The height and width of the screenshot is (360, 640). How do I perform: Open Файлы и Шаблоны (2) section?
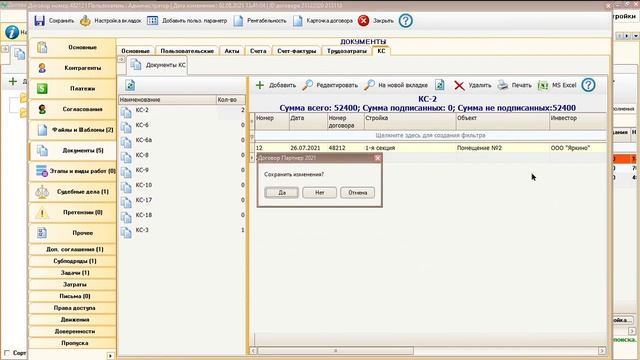[x=73, y=130]
